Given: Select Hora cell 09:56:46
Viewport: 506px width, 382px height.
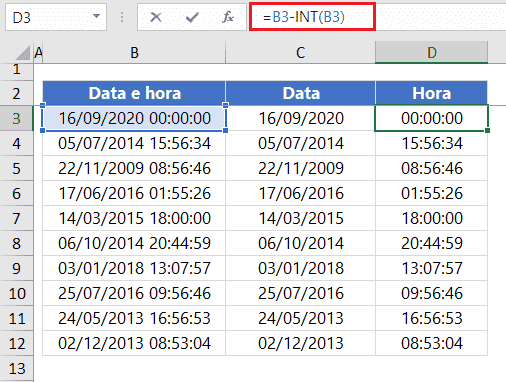Looking at the screenshot, I should (431, 293).
